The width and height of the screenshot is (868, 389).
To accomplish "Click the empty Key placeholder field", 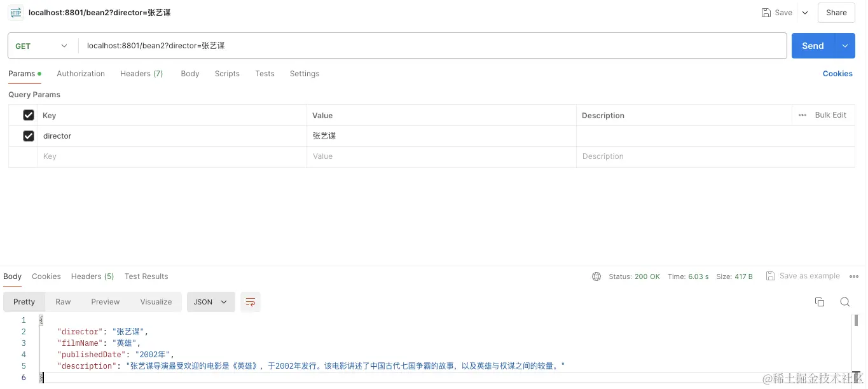I will click(x=172, y=156).
